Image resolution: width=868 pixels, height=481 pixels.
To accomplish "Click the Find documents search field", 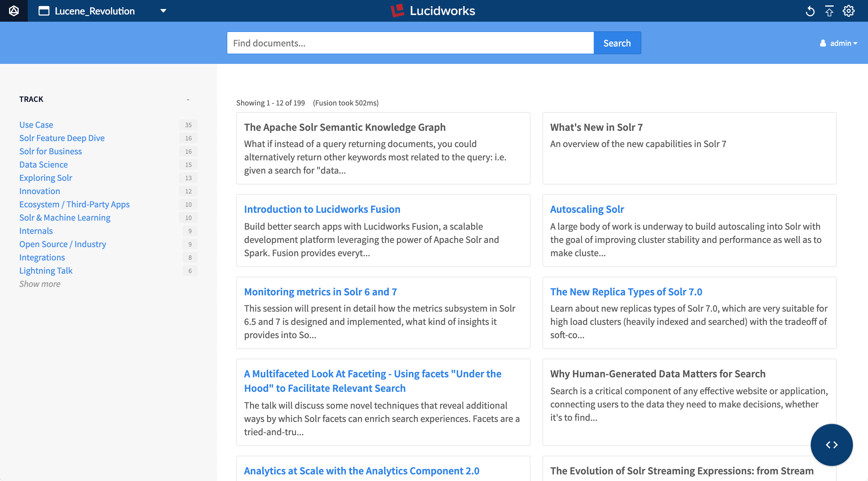I will 410,43.
